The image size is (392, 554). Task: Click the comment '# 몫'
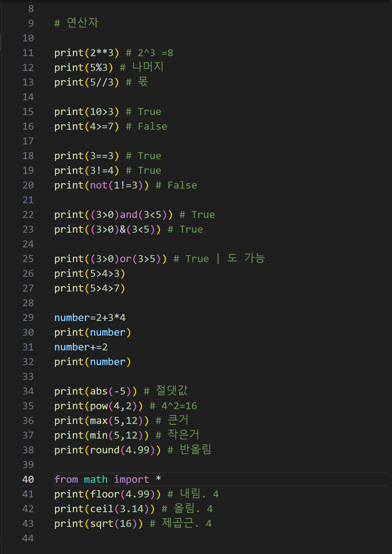(137, 82)
